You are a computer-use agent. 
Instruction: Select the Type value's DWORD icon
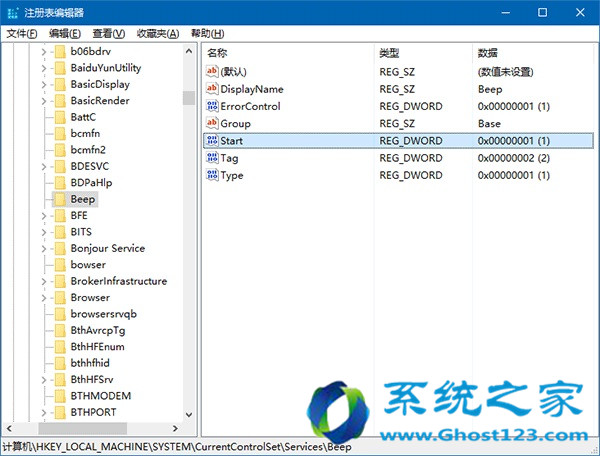(212, 176)
